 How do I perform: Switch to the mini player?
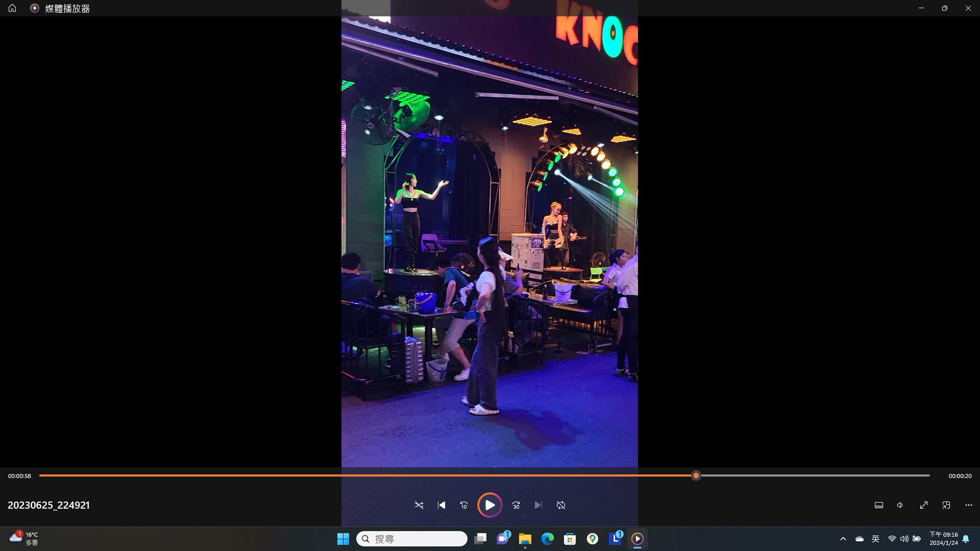pos(946,505)
